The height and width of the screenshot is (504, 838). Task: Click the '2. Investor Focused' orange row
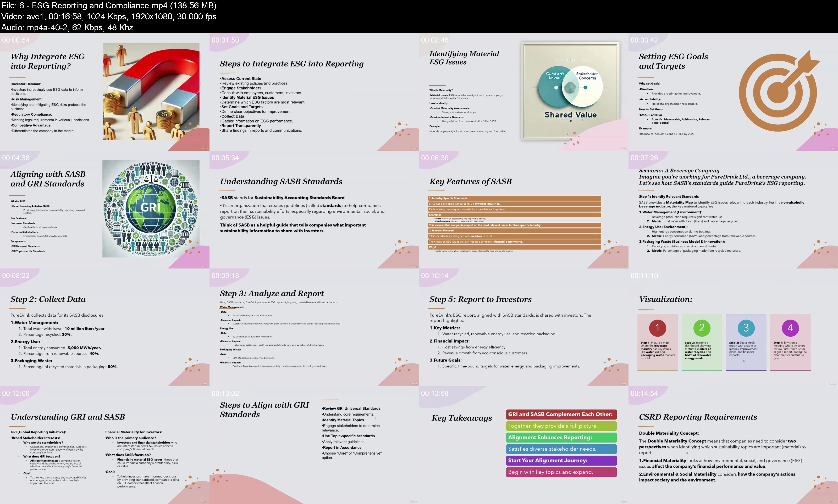(x=515, y=231)
